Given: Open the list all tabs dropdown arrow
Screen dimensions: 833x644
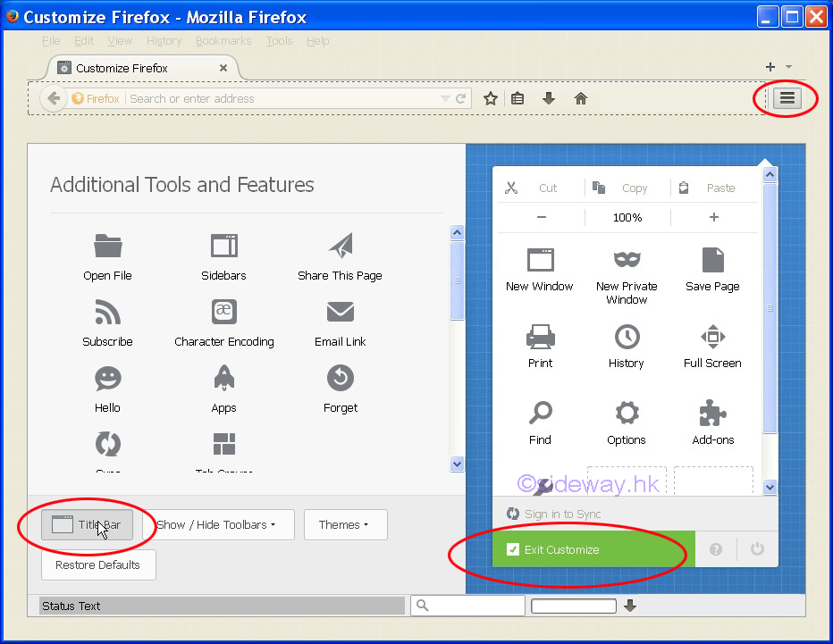Looking at the screenshot, I should [x=789, y=67].
